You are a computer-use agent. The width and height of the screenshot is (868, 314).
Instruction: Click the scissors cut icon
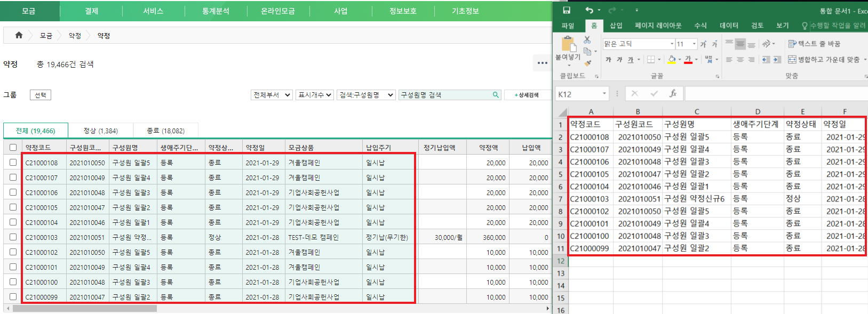[587, 39]
